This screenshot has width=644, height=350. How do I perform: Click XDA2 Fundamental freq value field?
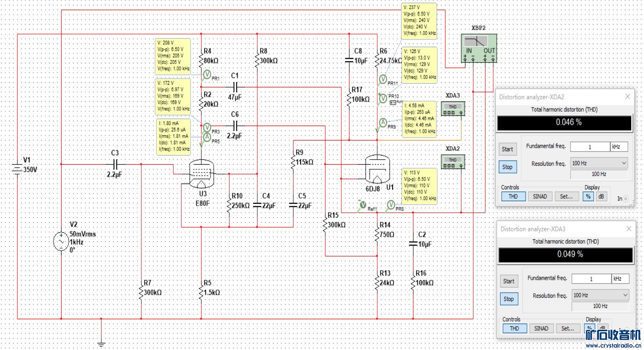590,147
